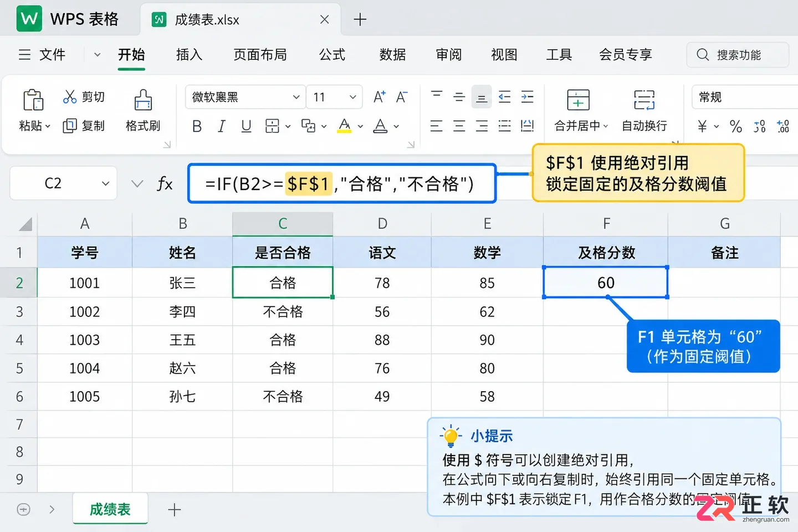Viewport: 798px width, 532px height.
Task: Click the fill color highlighter icon
Action: (344, 126)
